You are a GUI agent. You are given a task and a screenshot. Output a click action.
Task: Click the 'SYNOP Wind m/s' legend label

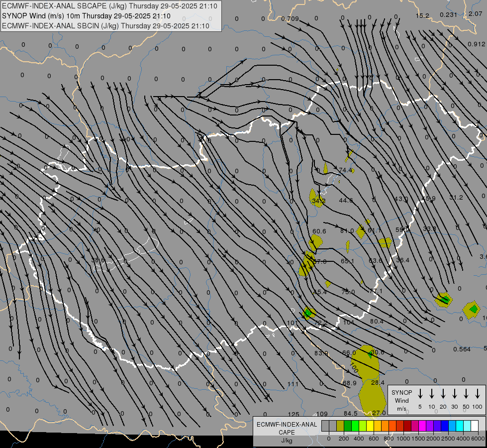pos(401,400)
